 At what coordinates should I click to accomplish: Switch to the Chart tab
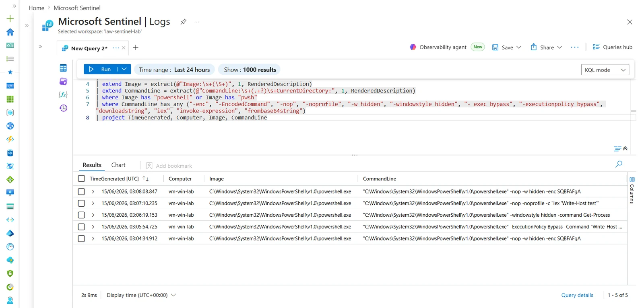pyautogui.click(x=118, y=165)
